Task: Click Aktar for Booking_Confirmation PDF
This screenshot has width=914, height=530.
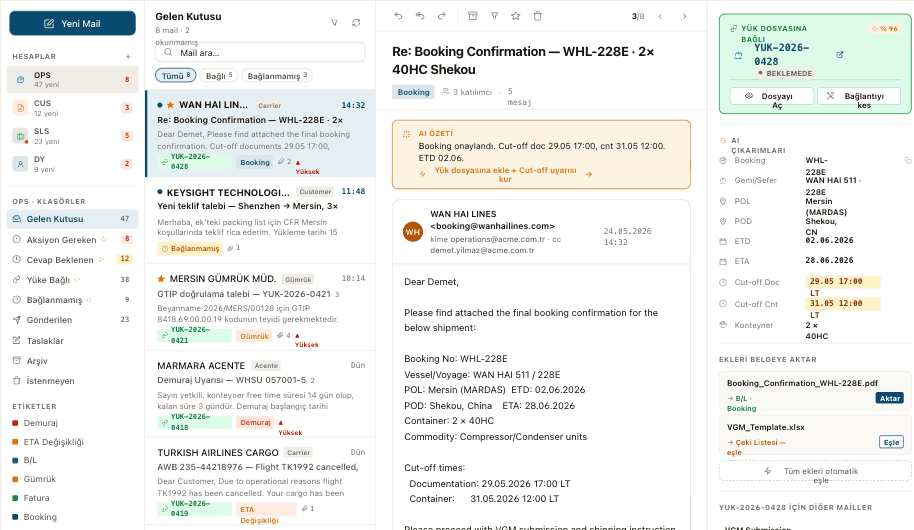Action: 890,398
